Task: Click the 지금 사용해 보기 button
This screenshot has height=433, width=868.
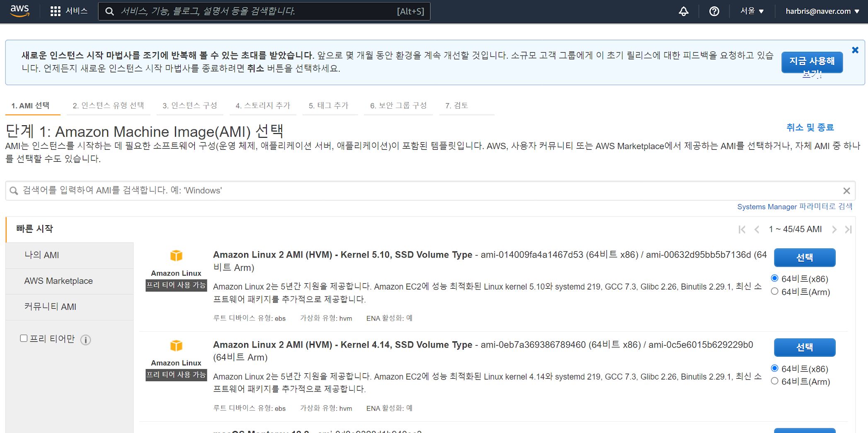Action: tap(812, 62)
